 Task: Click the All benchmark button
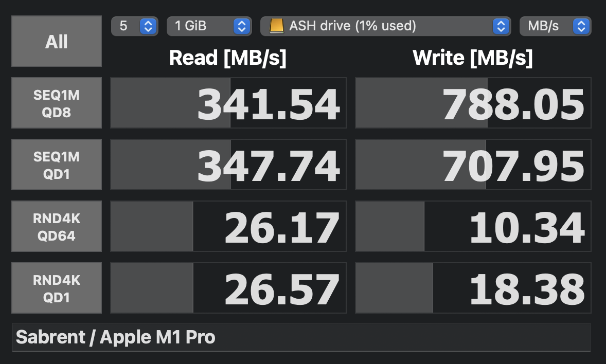[x=57, y=41]
